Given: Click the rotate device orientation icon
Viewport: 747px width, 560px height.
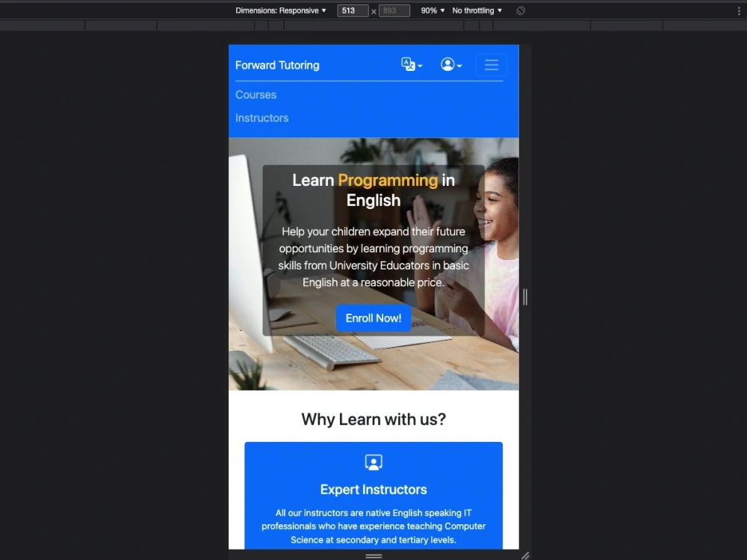Looking at the screenshot, I should point(521,10).
